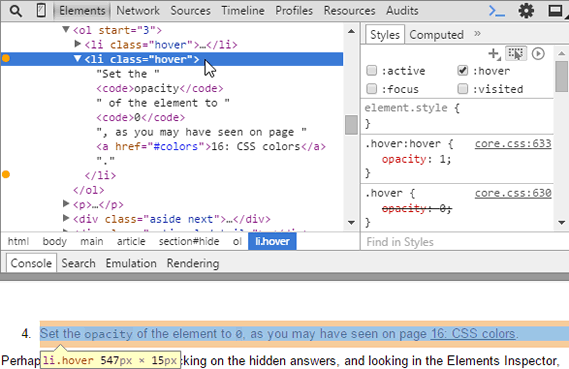Select section#hide in the breadcrumb
The height and width of the screenshot is (369, 569).
pos(189,241)
